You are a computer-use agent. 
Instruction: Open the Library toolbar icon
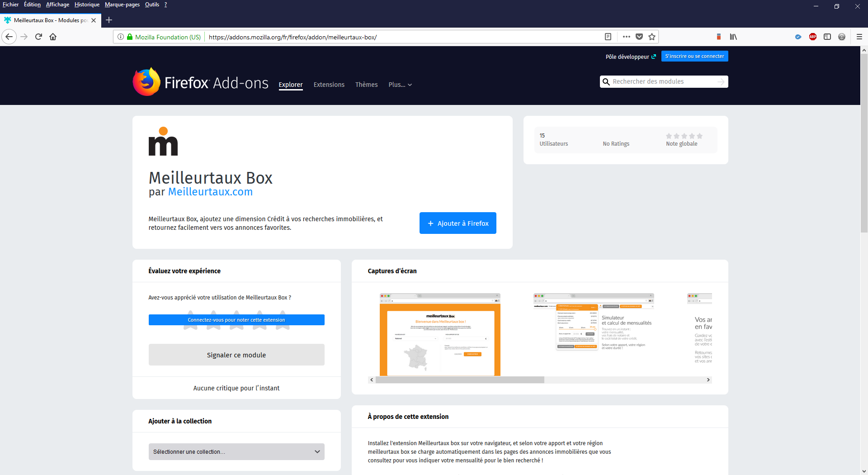tap(733, 37)
